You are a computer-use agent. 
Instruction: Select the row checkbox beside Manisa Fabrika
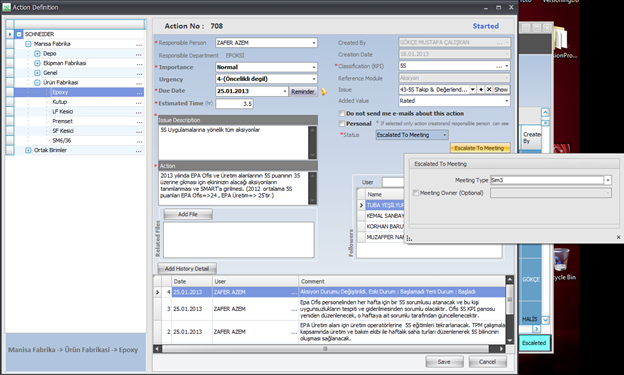point(10,44)
